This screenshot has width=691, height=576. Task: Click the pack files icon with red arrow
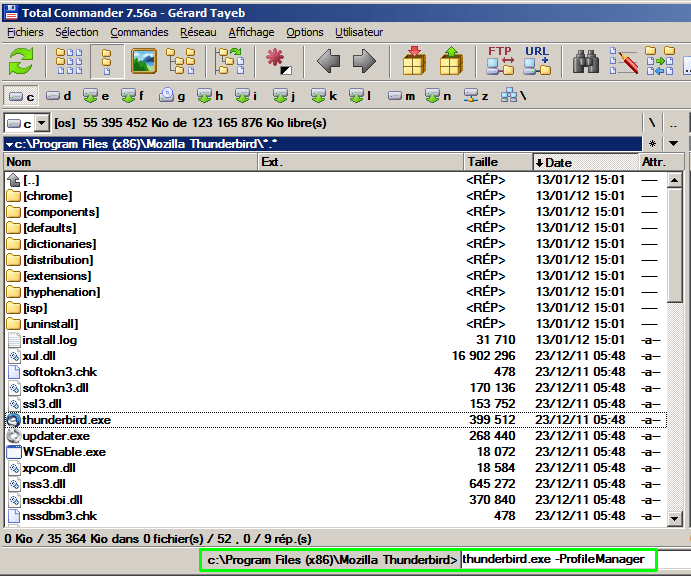414,62
